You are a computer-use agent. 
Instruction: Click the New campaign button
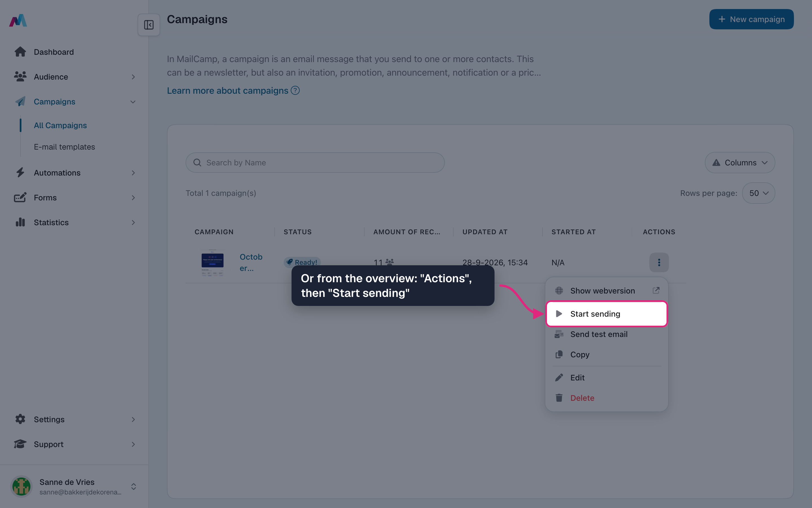point(751,19)
